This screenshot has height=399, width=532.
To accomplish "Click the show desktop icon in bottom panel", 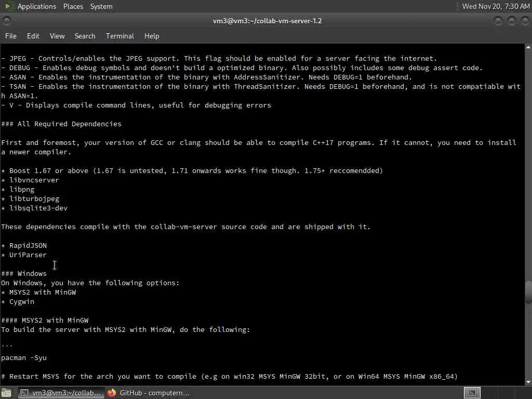I will coord(6,393).
